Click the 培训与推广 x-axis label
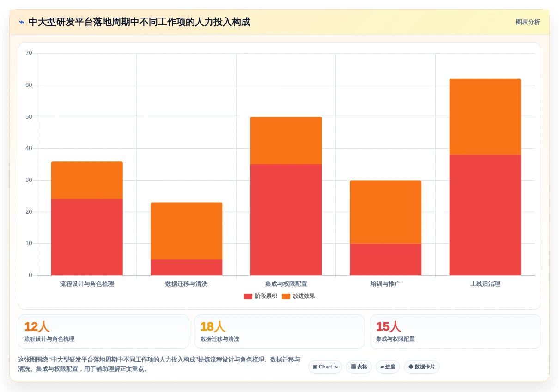Viewport: 559px width, 392px height. 386,284
